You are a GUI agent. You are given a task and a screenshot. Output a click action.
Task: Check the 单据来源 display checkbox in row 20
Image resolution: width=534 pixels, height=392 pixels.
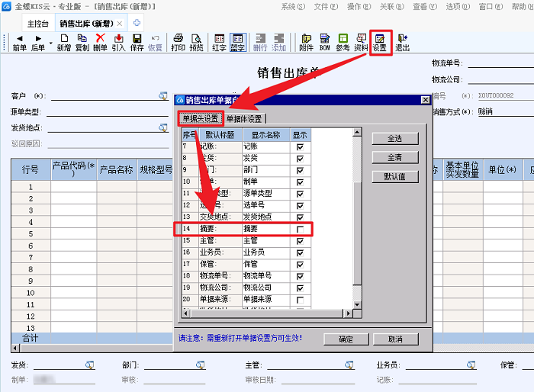(300, 300)
